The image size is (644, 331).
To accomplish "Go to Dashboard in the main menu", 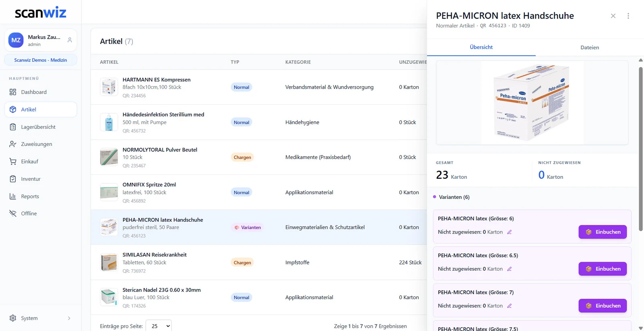I will coord(41,92).
